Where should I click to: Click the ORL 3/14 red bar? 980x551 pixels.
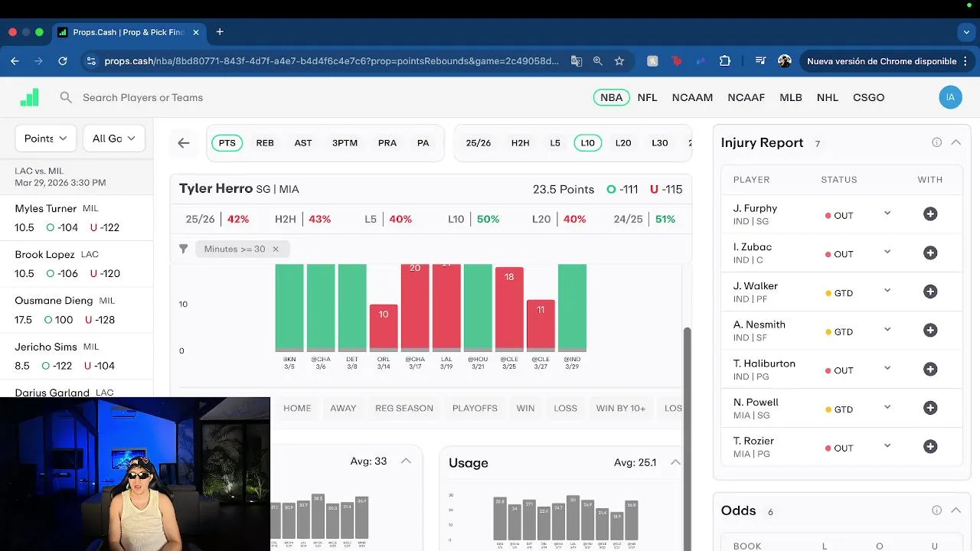click(384, 327)
